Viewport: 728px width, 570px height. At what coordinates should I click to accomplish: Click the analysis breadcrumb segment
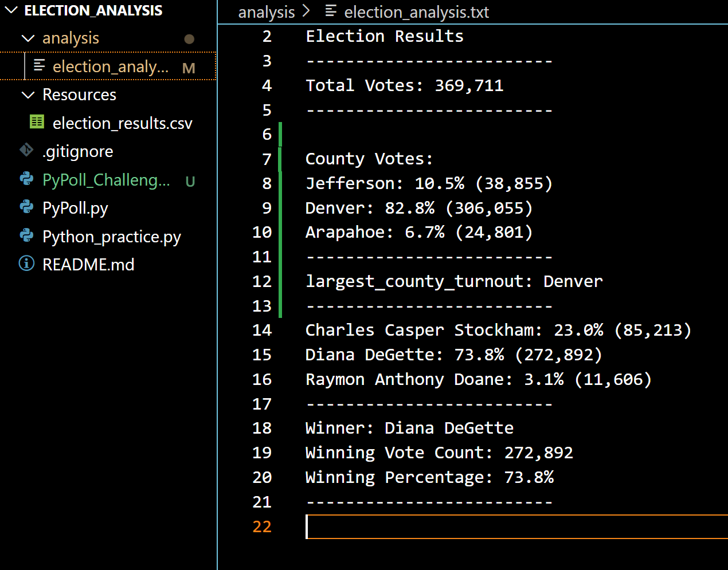click(267, 12)
